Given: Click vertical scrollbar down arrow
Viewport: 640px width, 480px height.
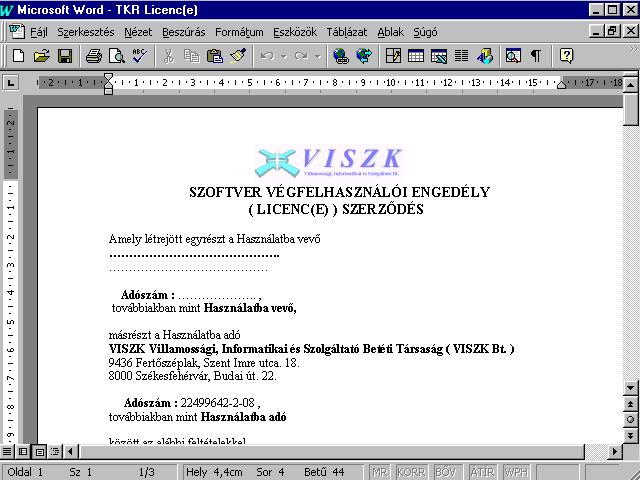Looking at the screenshot, I should [x=630, y=388].
